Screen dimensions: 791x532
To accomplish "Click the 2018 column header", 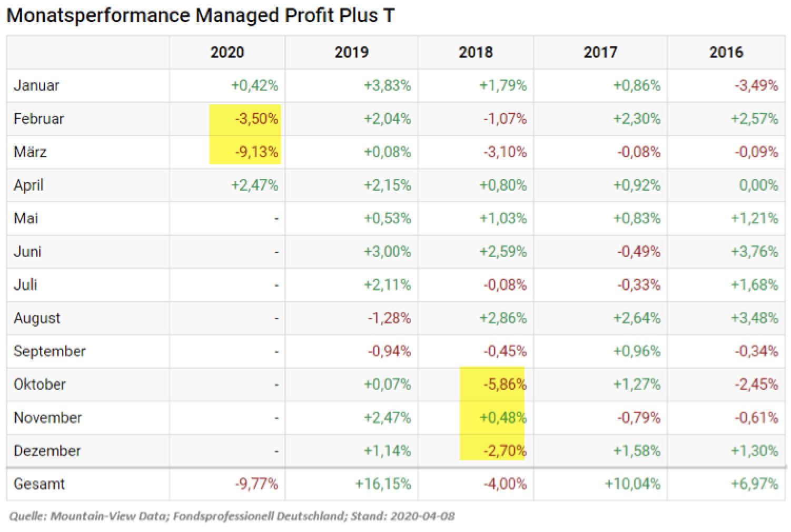I will pyautogui.click(x=476, y=52).
